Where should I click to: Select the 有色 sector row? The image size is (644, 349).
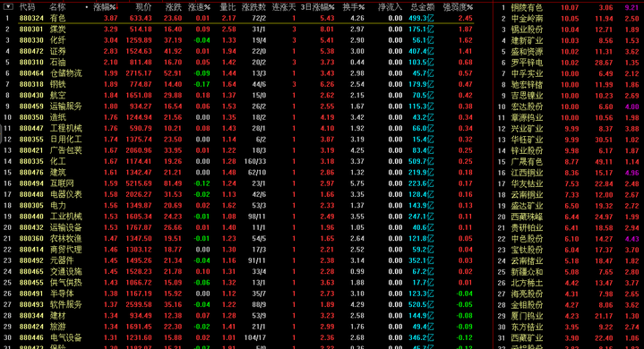[238, 18]
